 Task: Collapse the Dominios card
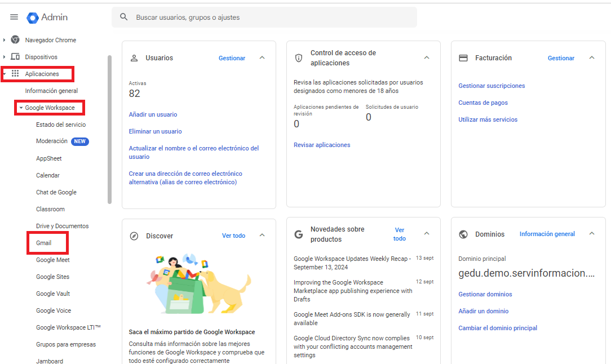[592, 233]
